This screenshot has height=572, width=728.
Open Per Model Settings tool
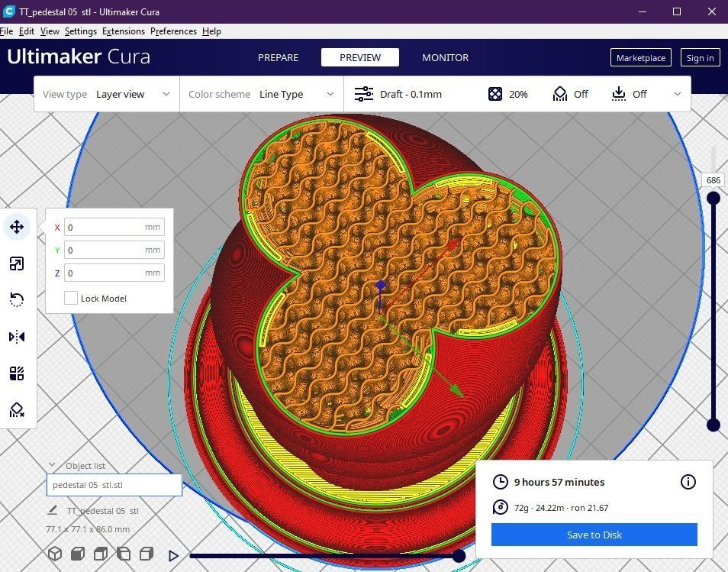point(17,373)
